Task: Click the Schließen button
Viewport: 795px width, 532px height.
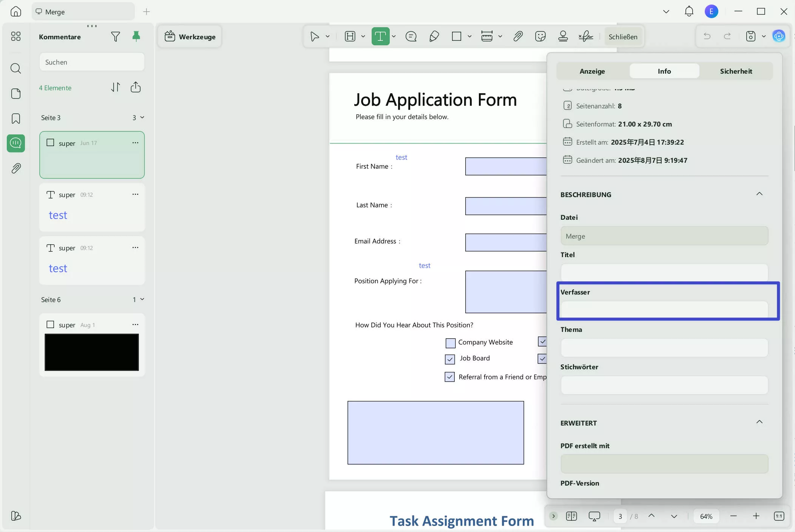Action: point(623,37)
